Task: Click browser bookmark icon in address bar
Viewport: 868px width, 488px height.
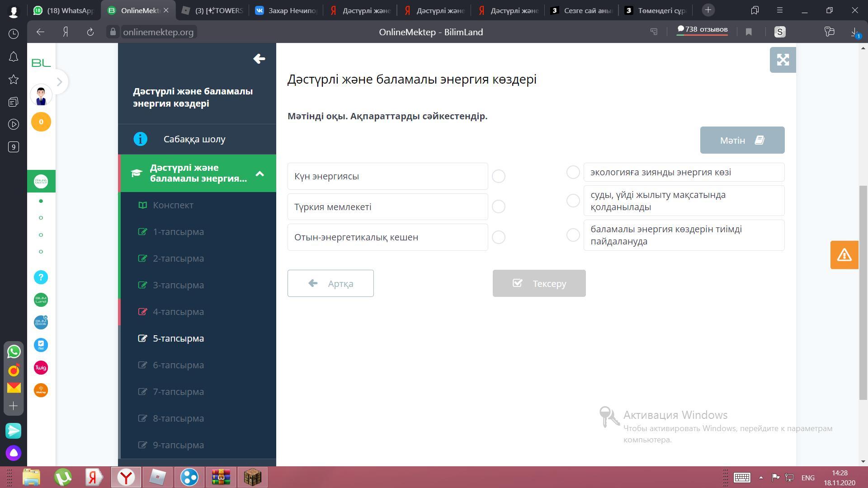Action: click(x=749, y=32)
